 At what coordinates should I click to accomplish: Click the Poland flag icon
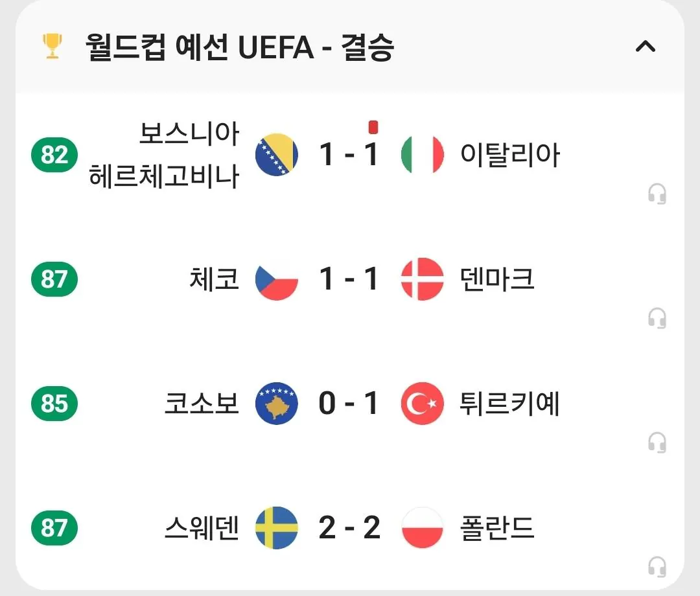pos(422,528)
